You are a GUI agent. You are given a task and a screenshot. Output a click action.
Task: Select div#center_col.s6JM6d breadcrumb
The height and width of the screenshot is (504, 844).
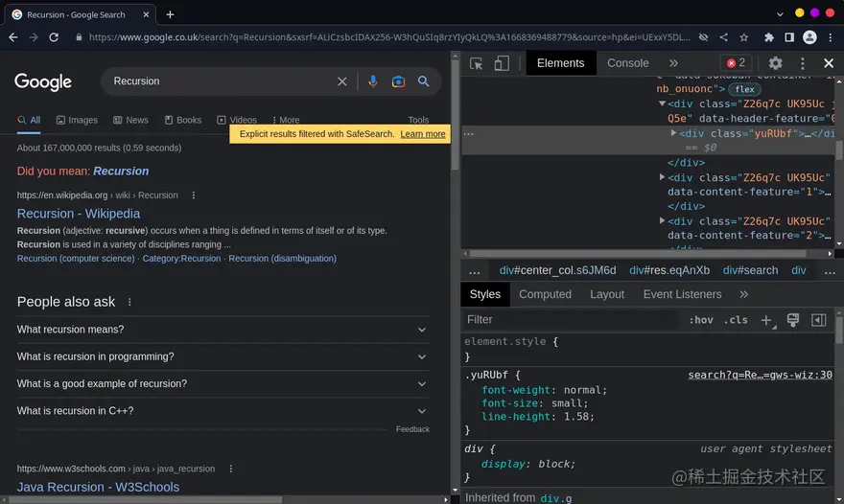pyautogui.click(x=557, y=270)
